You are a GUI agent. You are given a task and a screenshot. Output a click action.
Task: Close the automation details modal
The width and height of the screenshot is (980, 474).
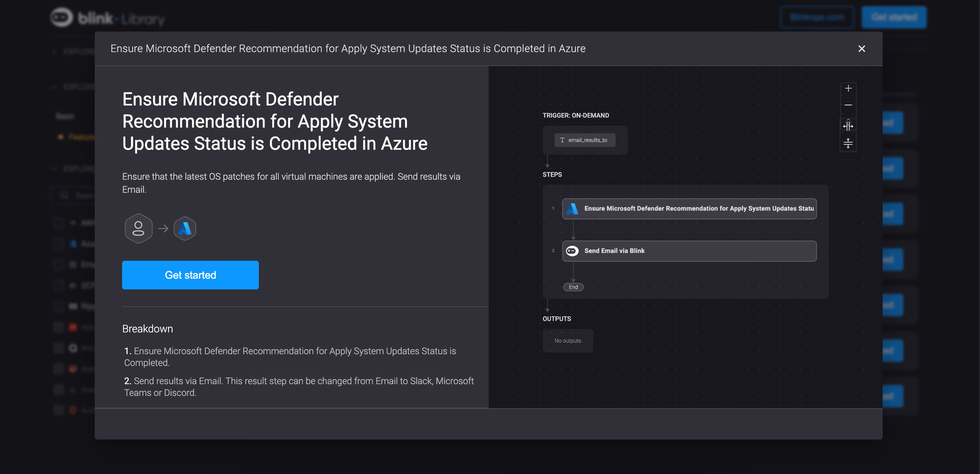pos(861,49)
